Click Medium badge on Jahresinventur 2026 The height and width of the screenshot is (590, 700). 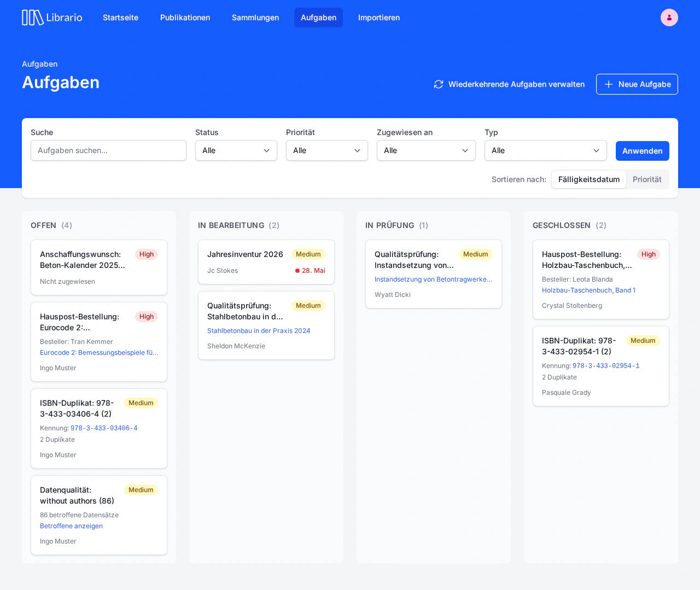(308, 254)
